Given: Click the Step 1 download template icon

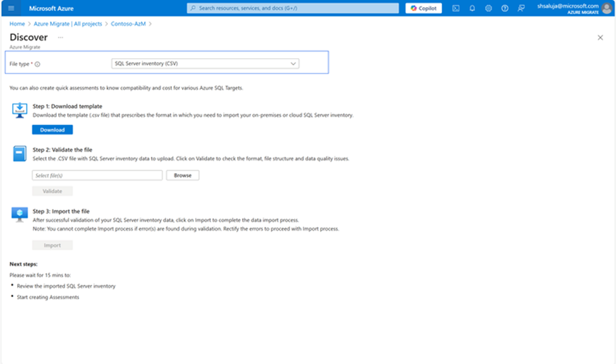Looking at the screenshot, I should point(19,110).
